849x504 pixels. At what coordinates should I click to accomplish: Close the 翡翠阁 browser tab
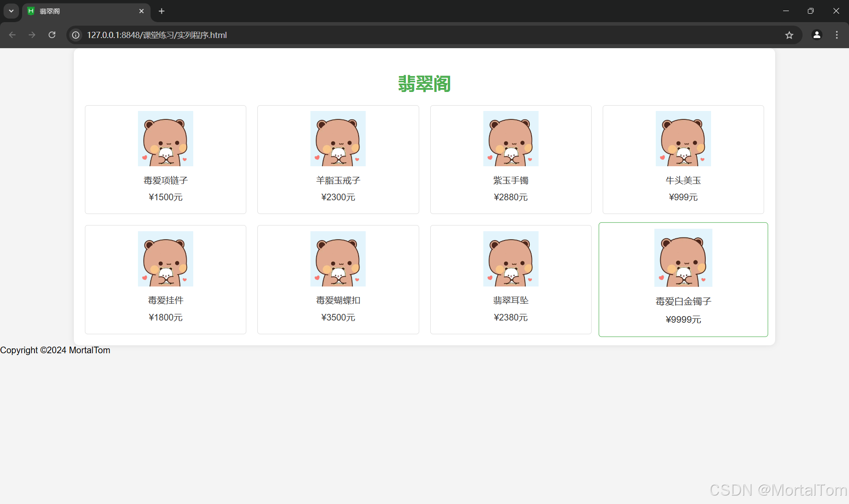click(141, 11)
